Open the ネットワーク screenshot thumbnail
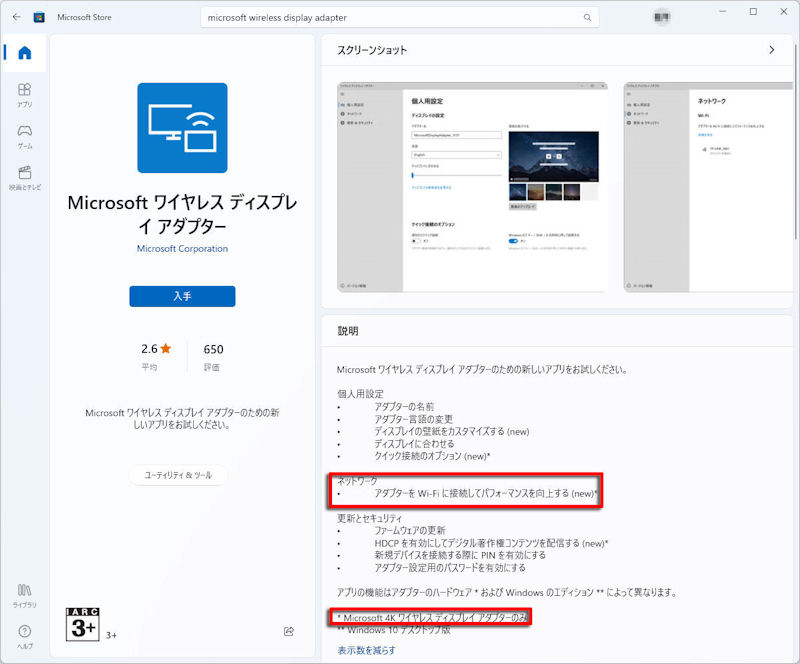Image resolution: width=800 pixels, height=664 pixels. click(x=709, y=187)
